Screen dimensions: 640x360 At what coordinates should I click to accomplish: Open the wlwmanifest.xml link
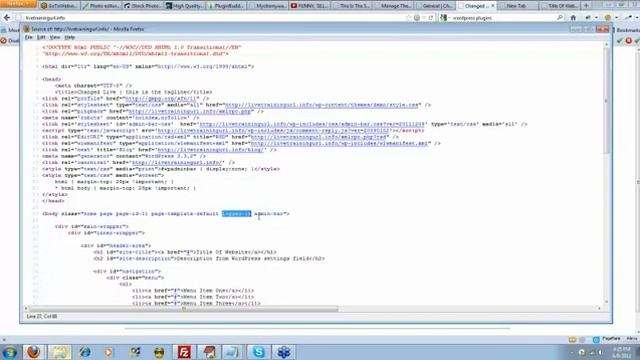[340, 143]
